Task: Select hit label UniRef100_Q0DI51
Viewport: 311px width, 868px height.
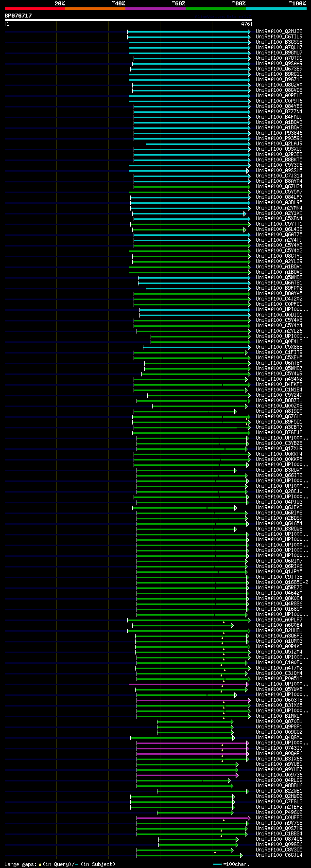Action: click(x=279, y=315)
